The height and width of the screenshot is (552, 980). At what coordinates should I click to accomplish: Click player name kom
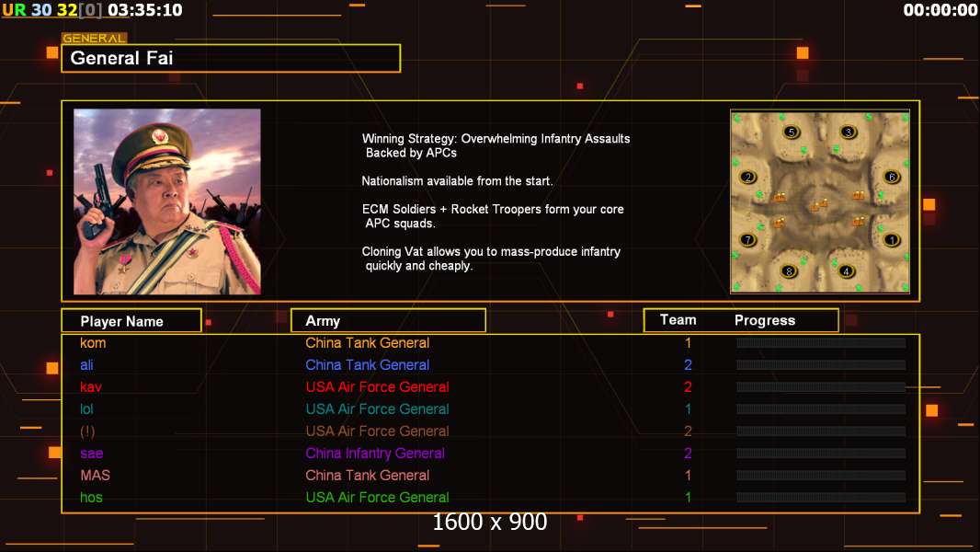(93, 342)
